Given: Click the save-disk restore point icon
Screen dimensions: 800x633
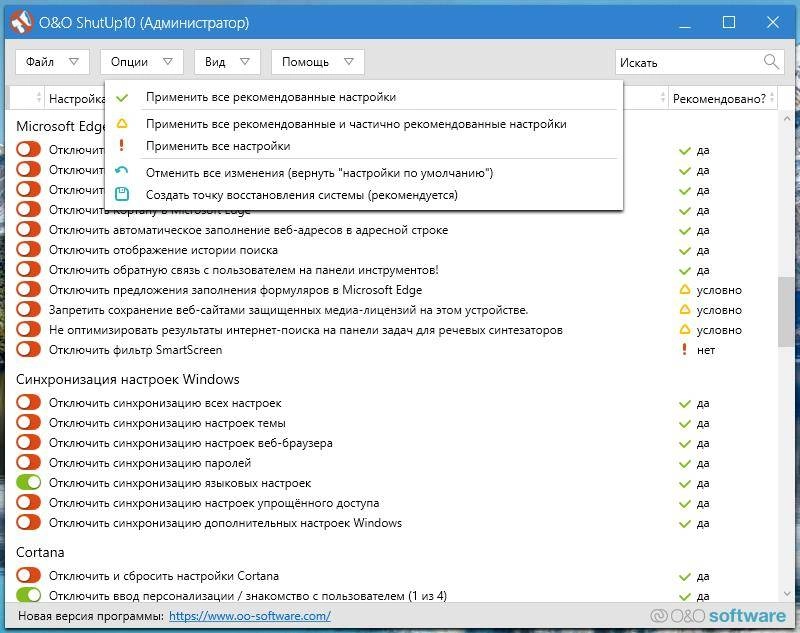Looking at the screenshot, I should pos(122,194).
